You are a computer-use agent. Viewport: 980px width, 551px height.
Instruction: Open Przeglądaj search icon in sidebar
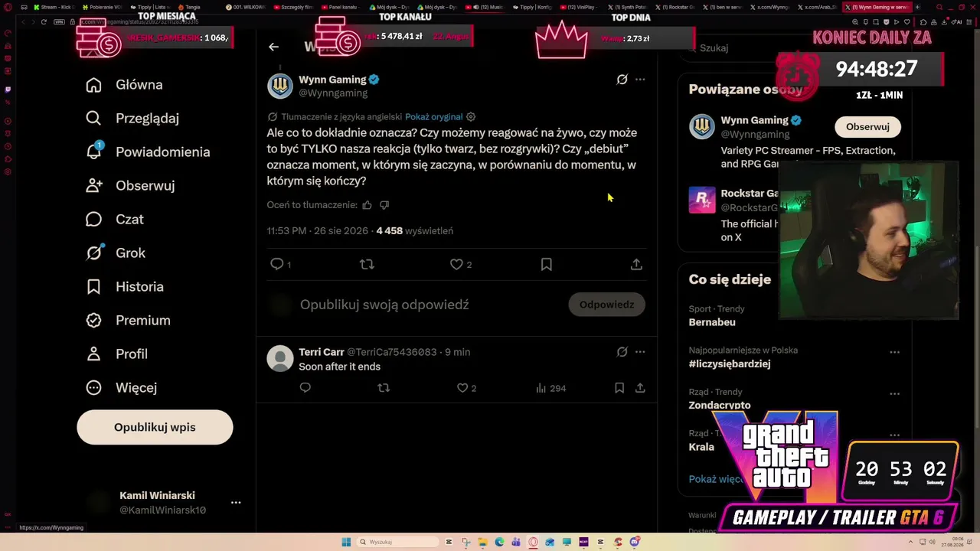[93, 119]
